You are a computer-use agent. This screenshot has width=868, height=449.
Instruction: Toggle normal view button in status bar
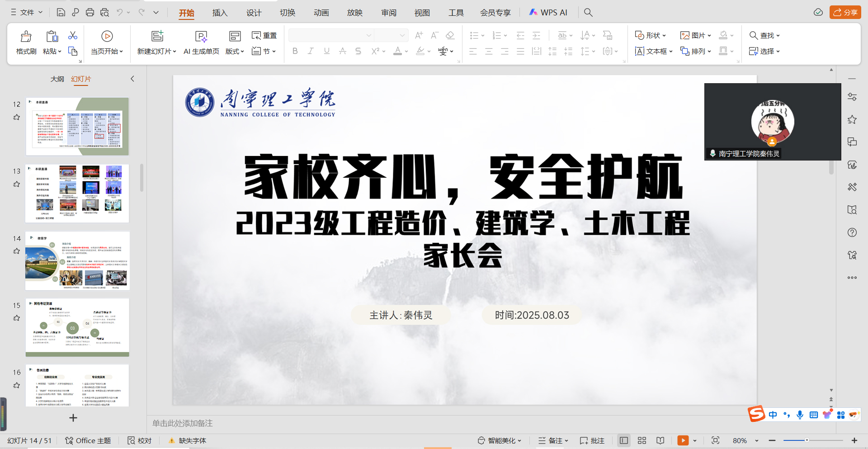(624, 440)
